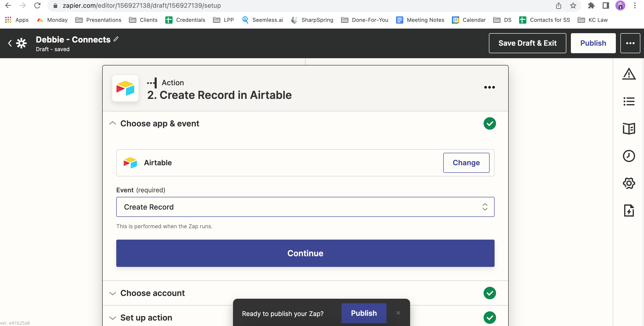Open the Credentials bookmark

185,20
